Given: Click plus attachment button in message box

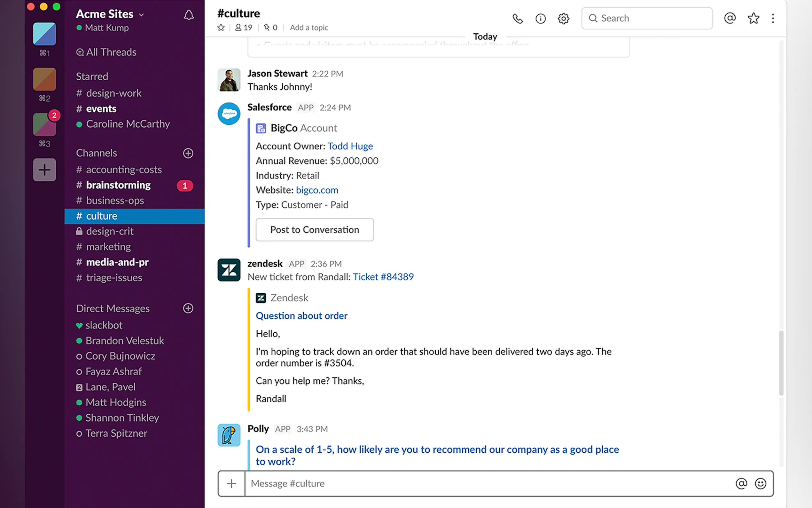Looking at the screenshot, I should click(x=231, y=483).
